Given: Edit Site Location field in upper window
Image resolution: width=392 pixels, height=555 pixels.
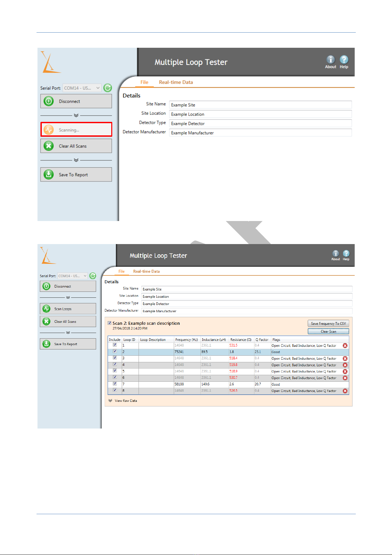Looking at the screenshot, I should click(x=260, y=114).
